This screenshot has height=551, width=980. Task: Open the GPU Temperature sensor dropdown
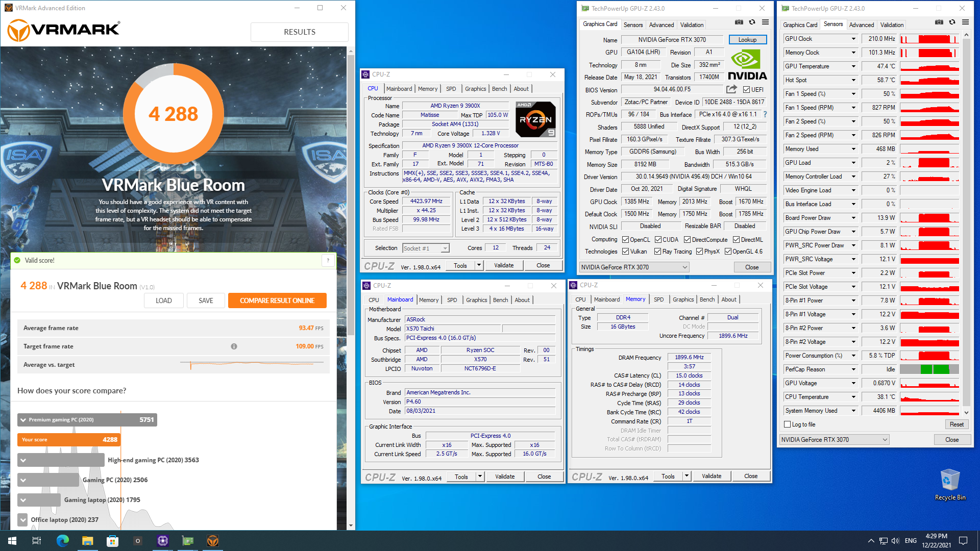[853, 66]
